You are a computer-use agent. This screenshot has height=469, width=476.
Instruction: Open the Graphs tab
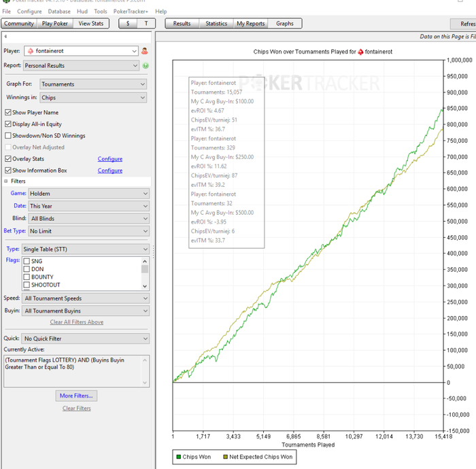285,23
